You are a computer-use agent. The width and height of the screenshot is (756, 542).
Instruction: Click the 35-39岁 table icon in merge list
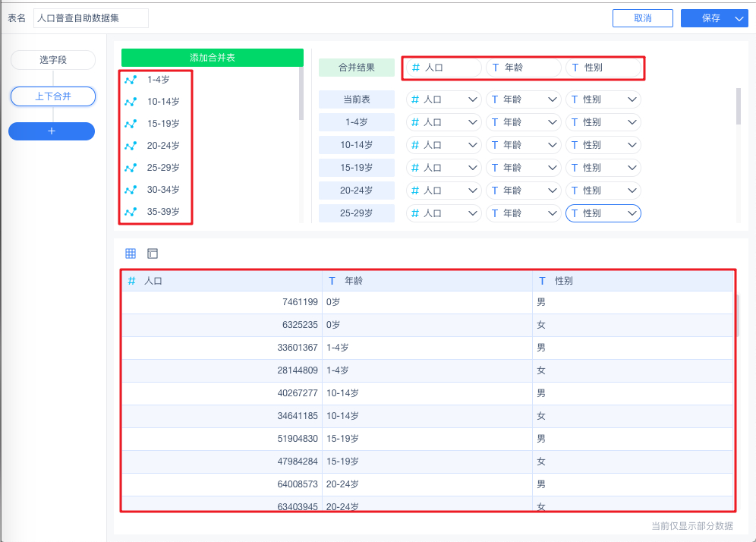(x=131, y=212)
